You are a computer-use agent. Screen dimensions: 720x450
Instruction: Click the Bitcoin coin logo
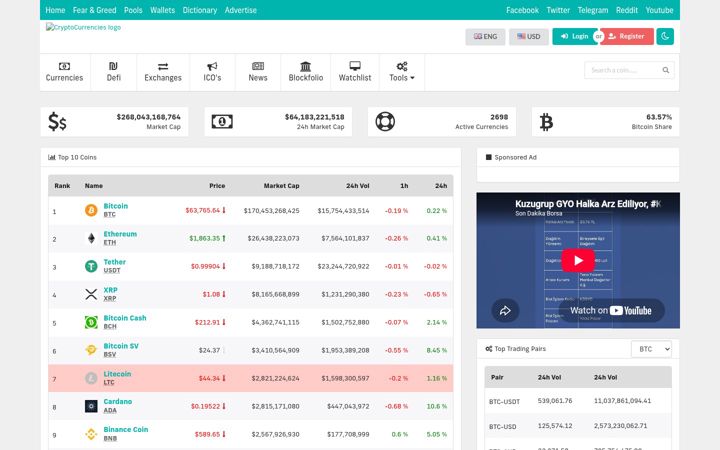[91, 210]
